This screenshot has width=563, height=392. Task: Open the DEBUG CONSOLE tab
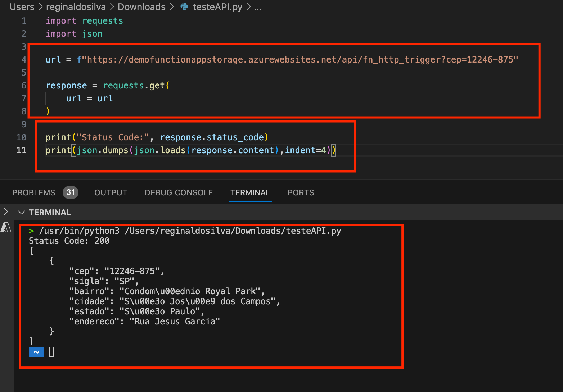click(179, 192)
